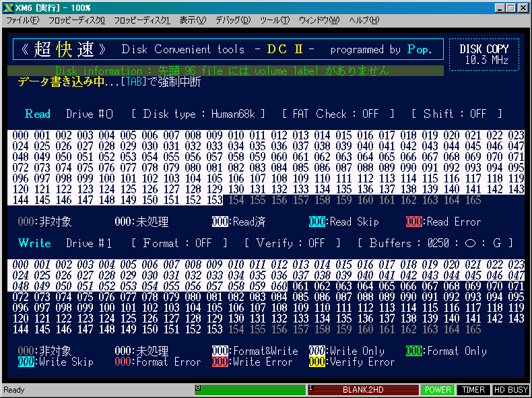532x398 pixels.
Task: Click the Write Drive #1 label
Action: pos(65,243)
